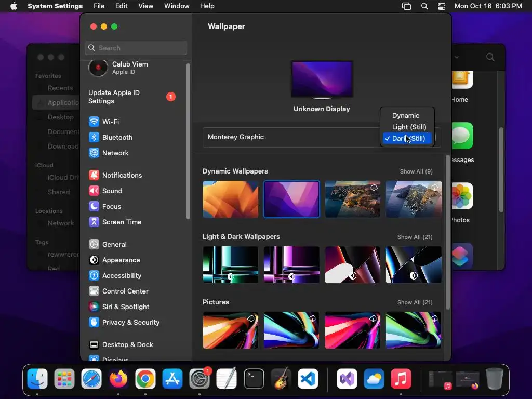Open Notifications settings in sidebar
This screenshot has height=399, width=532.
click(x=115, y=175)
